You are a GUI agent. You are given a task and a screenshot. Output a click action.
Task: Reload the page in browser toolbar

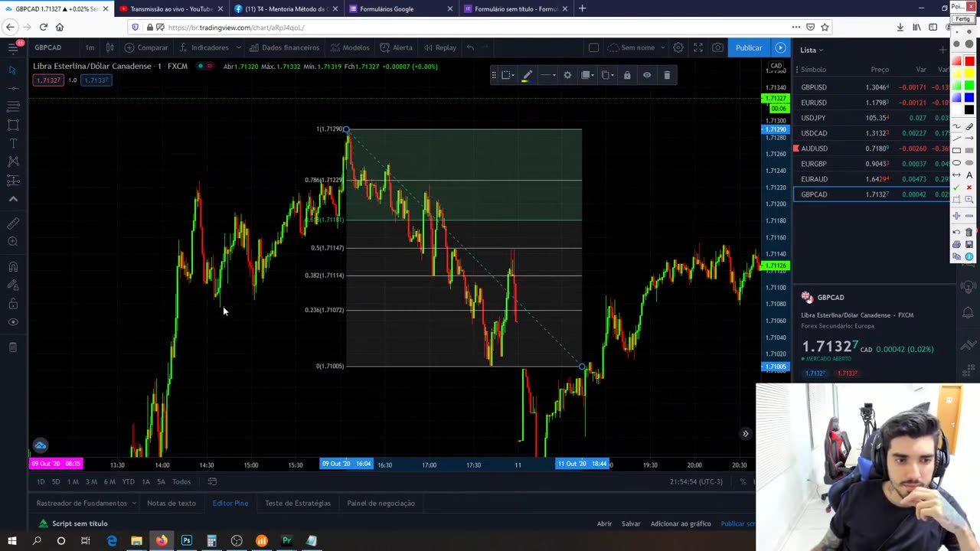43,27
